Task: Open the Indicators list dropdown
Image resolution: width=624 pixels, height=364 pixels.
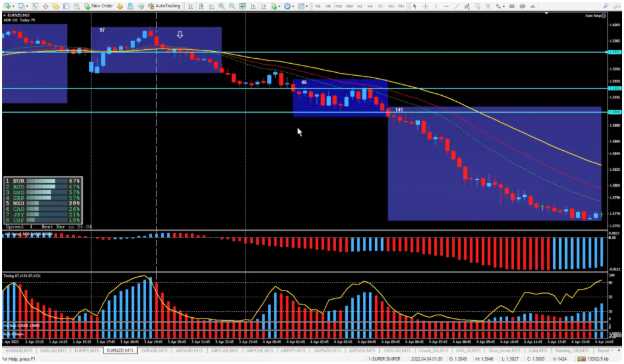Action: coord(276,6)
